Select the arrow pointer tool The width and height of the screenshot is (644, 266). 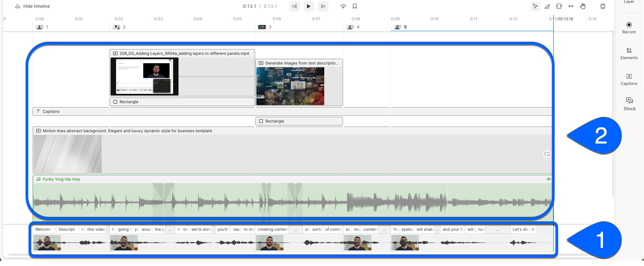click(535, 6)
